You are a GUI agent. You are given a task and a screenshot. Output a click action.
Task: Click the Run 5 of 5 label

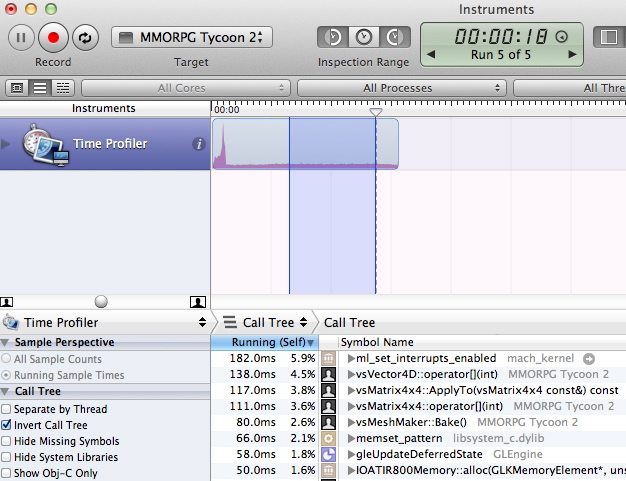point(501,54)
